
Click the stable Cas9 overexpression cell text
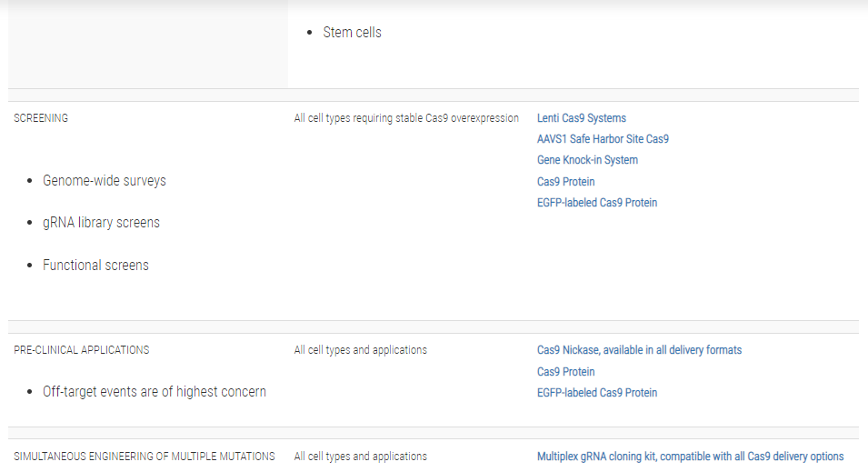click(406, 118)
